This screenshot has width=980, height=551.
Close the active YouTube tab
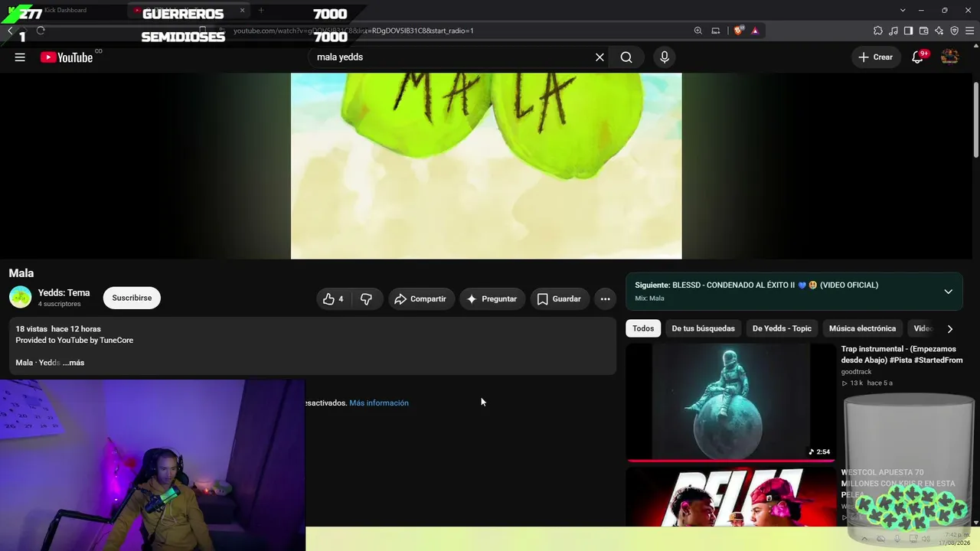coord(242,11)
